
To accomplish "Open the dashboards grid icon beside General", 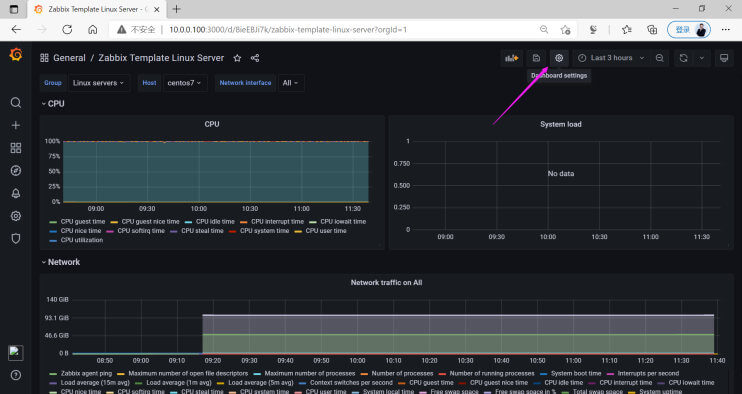I will coord(44,58).
